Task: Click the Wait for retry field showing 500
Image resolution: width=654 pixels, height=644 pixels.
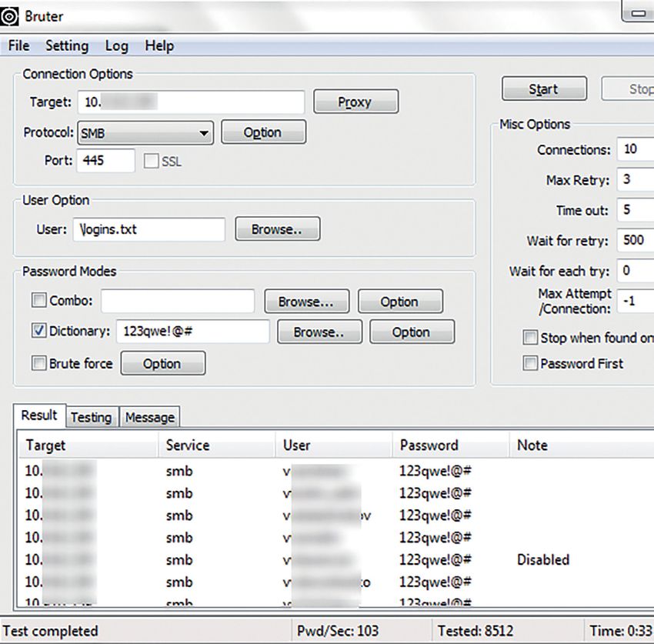Action: (636, 240)
